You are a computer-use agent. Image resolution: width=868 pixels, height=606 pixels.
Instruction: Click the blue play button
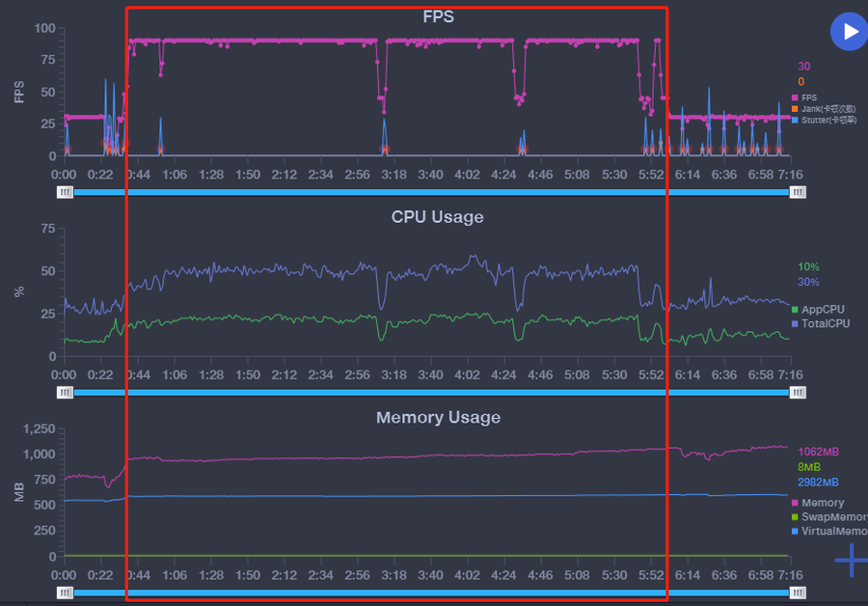coord(849,31)
